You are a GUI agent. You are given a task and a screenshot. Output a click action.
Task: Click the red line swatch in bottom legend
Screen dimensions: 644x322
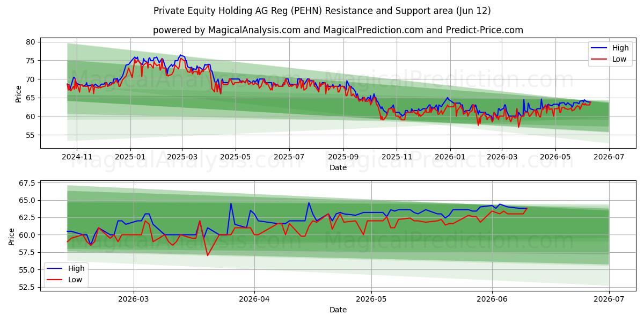[55, 280]
